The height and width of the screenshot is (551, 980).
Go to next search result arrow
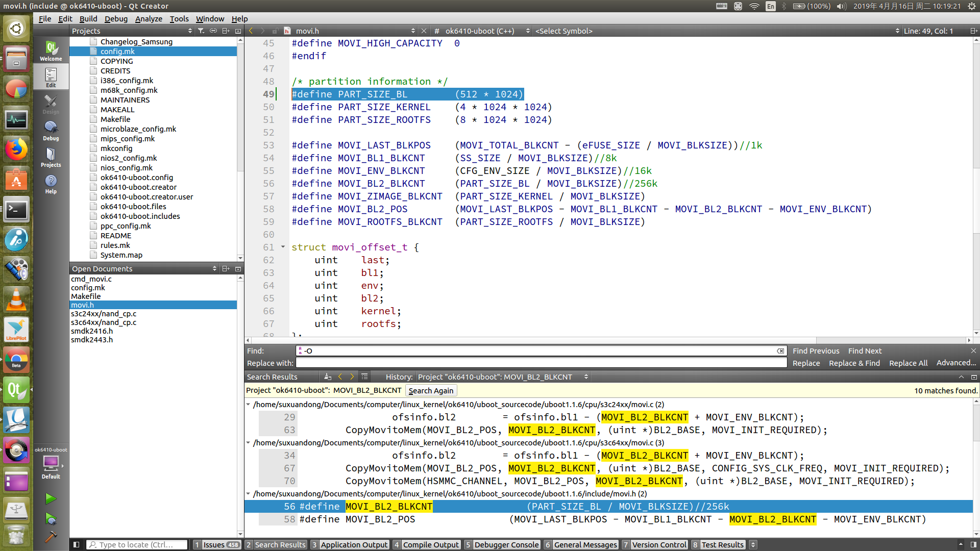pyautogui.click(x=352, y=377)
